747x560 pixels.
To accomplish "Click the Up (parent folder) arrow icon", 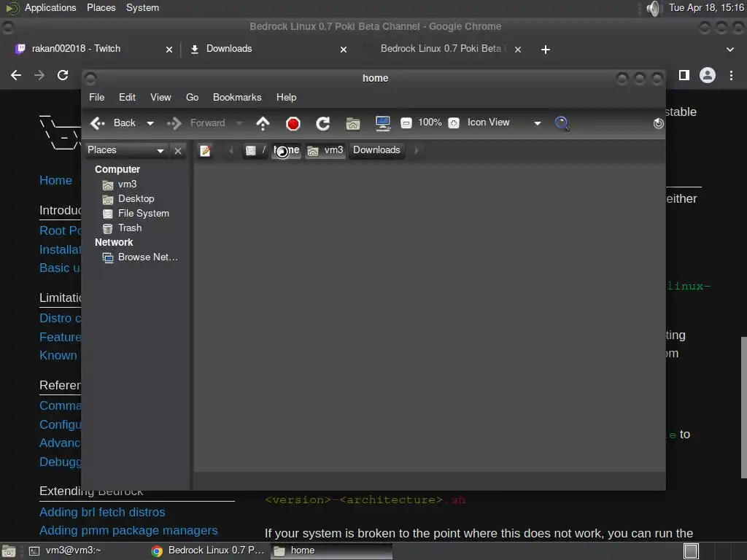I will (x=263, y=123).
